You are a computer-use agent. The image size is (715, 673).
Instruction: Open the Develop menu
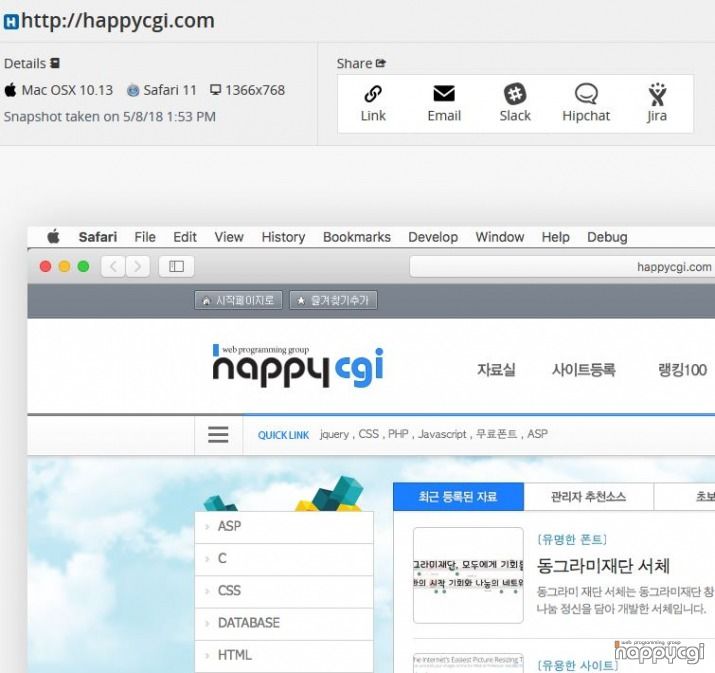coord(433,237)
